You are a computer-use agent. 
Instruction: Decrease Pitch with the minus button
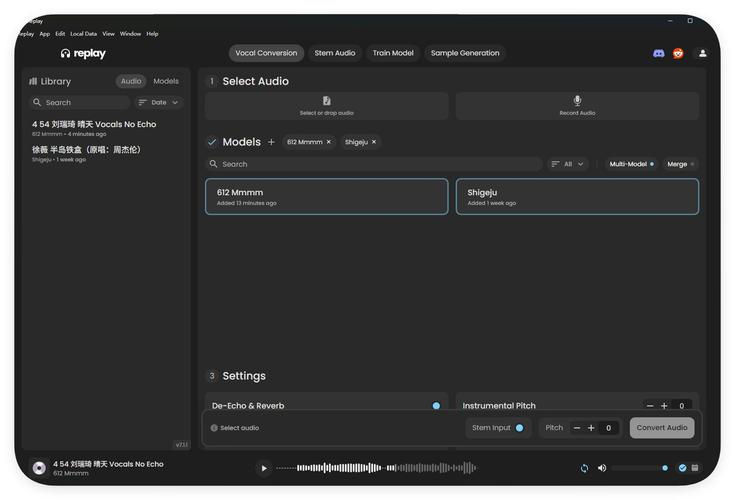tap(577, 428)
